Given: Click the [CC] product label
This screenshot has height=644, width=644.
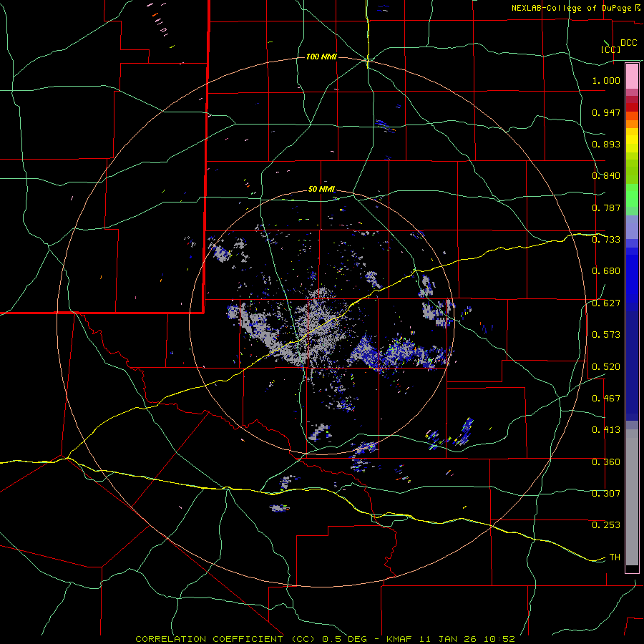Looking at the screenshot, I should pyautogui.click(x=611, y=49).
